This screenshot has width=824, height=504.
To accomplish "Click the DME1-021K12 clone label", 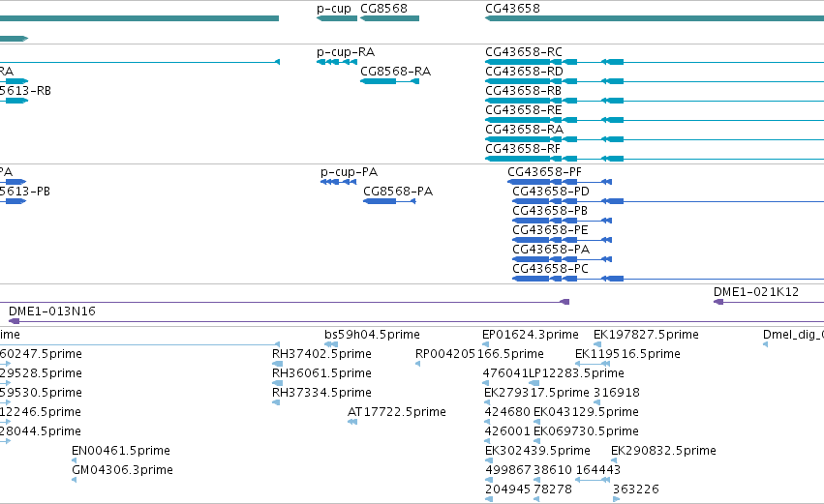I will [x=755, y=292].
